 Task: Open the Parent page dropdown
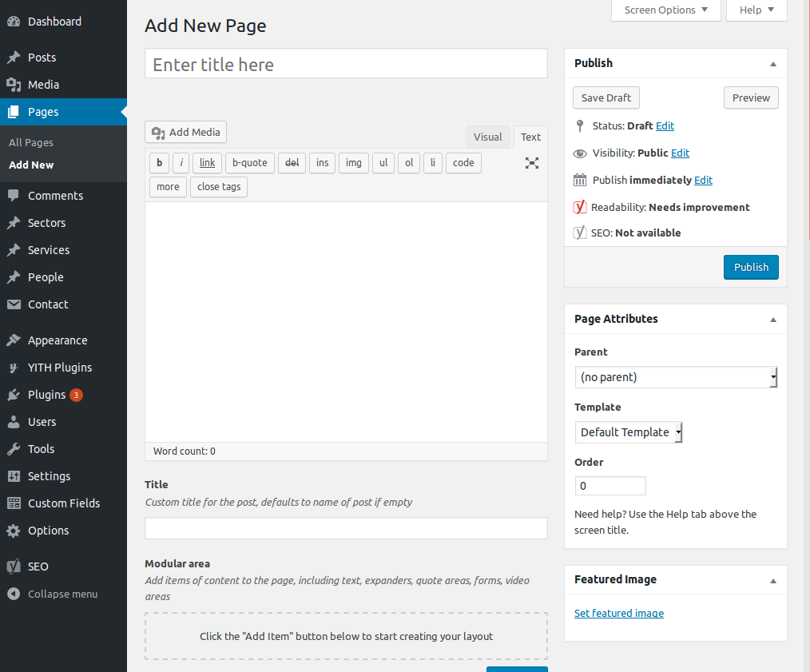coord(676,377)
